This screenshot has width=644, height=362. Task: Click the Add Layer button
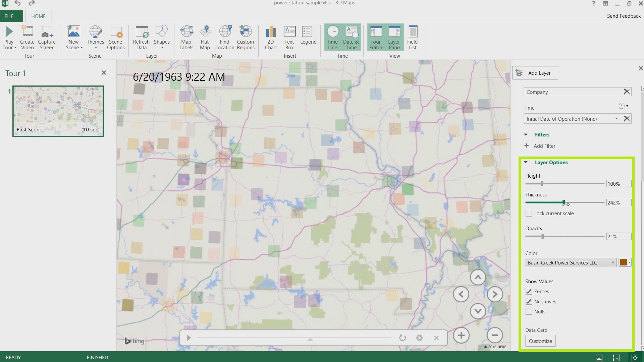(534, 72)
